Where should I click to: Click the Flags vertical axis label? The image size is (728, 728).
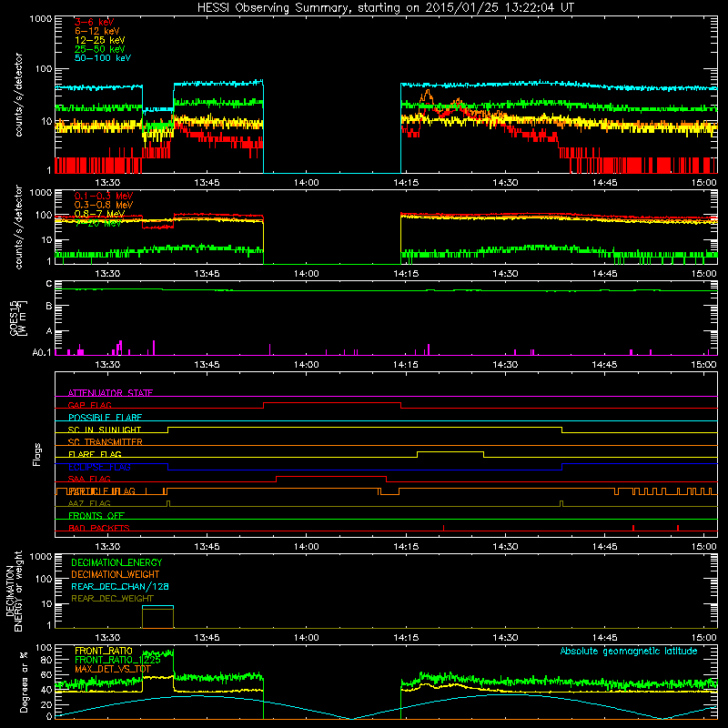(x=37, y=454)
